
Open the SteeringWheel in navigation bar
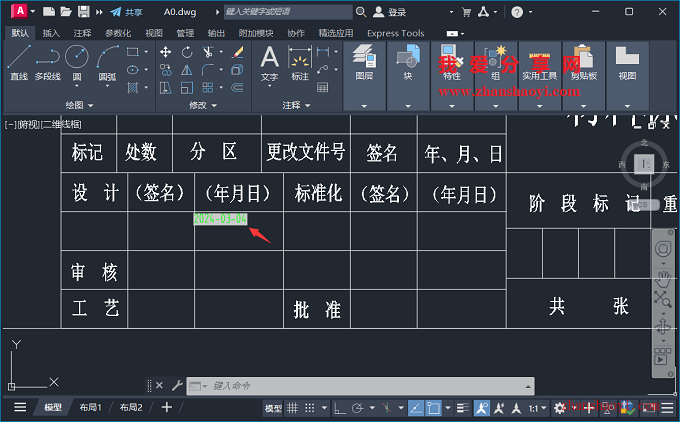point(663,249)
